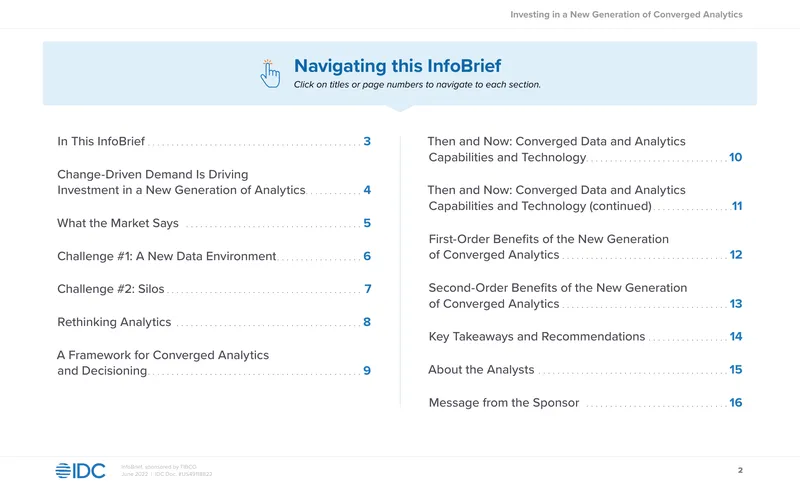Open 'In This InfoBrief' section link
The image size is (800, 485).
tap(101, 141)
